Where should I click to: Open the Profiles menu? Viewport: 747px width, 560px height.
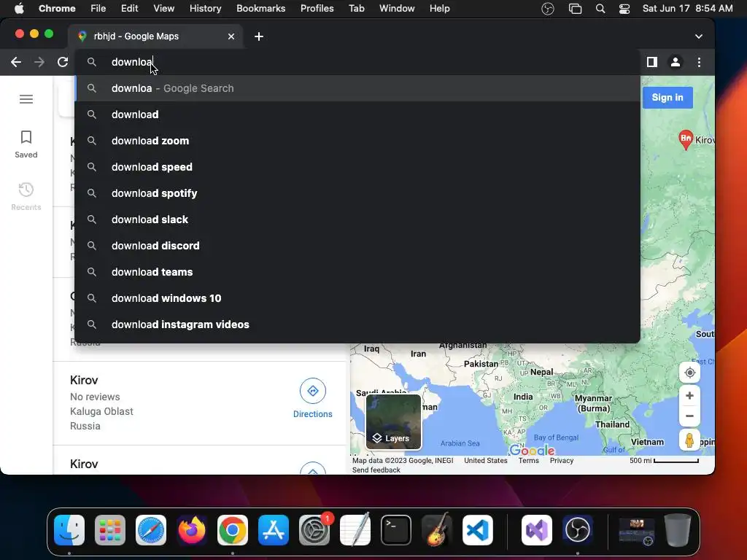point(317,8)
